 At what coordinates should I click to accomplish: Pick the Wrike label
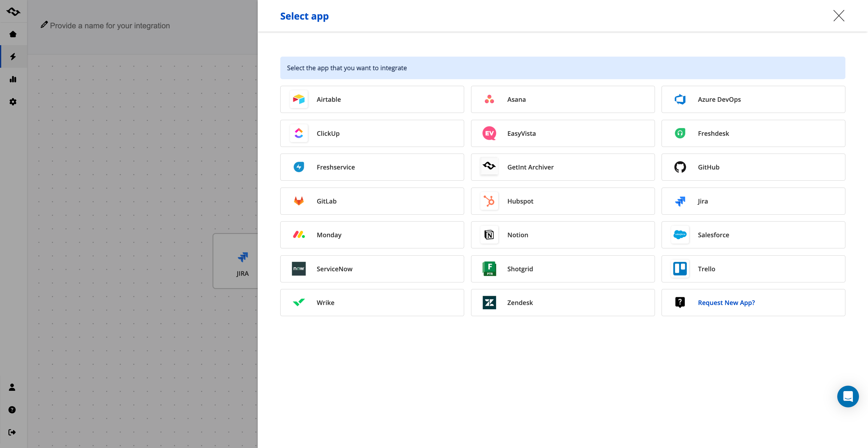tap(325, 302)
